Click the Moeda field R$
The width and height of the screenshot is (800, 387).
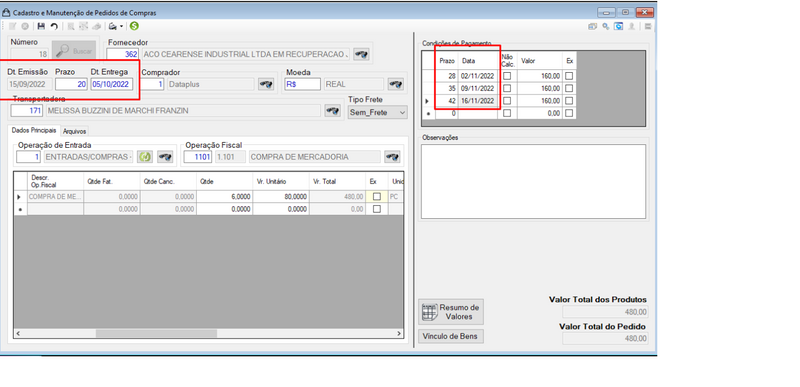[303, 84]
